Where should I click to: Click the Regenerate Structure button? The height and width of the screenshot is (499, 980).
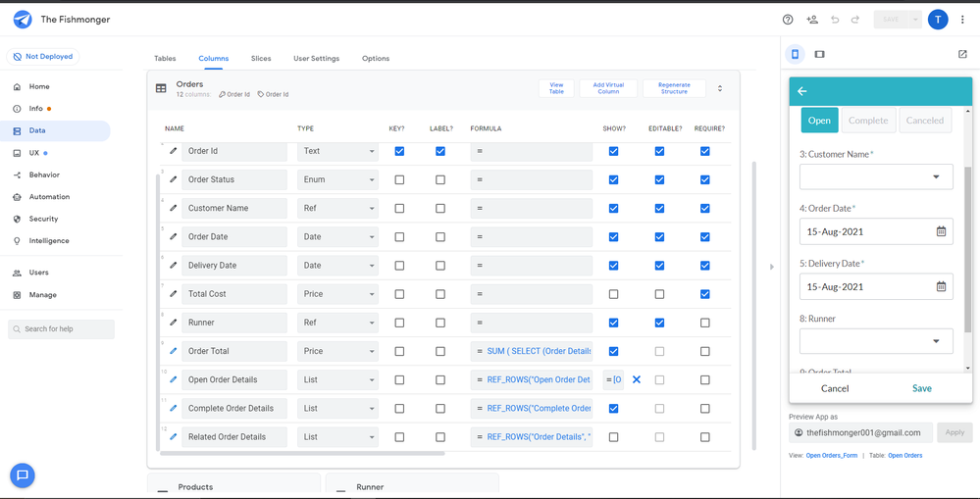pyautogui.click(x=674, y=88)
